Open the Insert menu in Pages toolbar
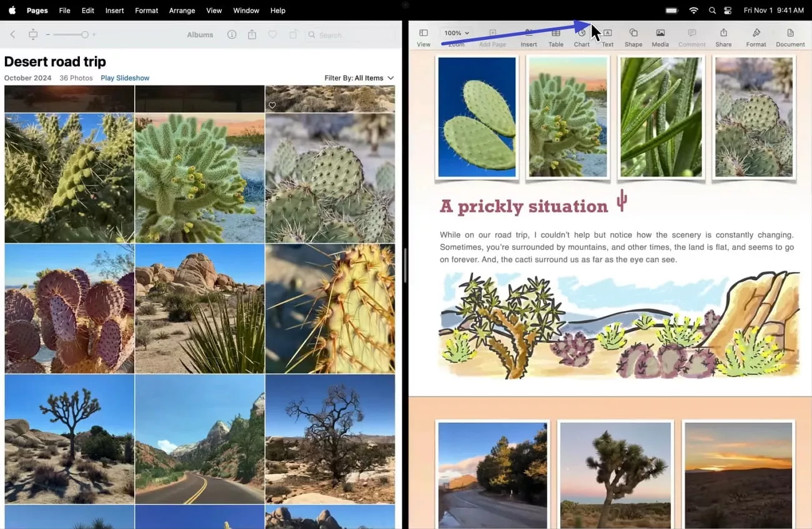Screen dimensions: 812x529 pyautogui.click(x=528, y=36)
